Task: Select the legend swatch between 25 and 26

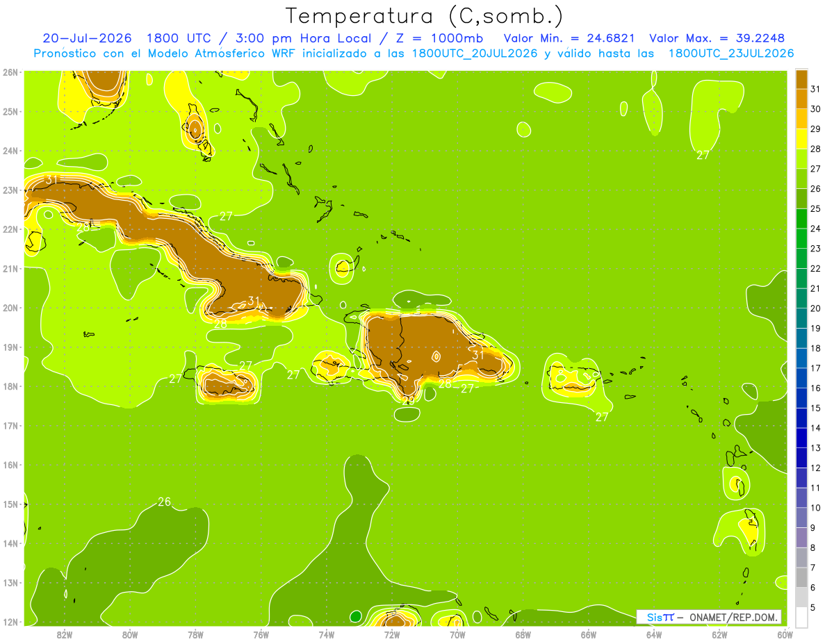Action: [801, 199]
